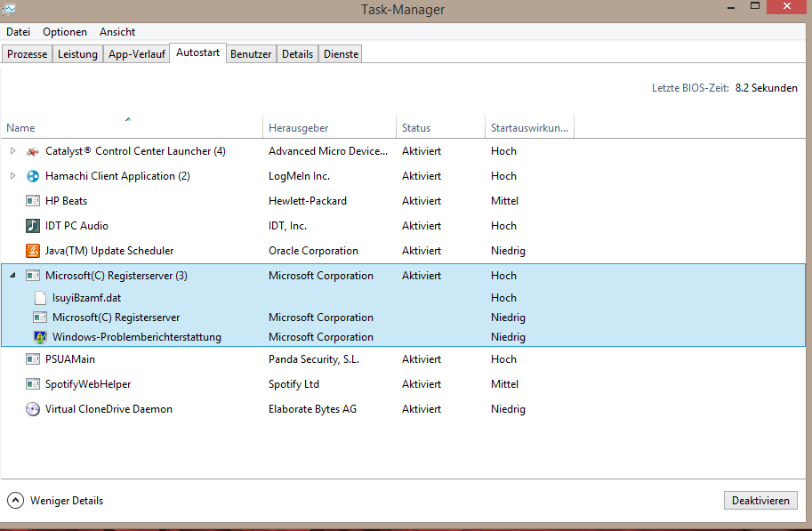The width and height of the screenshot is (812, 531).
Task: Click the Hamachi Client Application icon
Action: 33,176
